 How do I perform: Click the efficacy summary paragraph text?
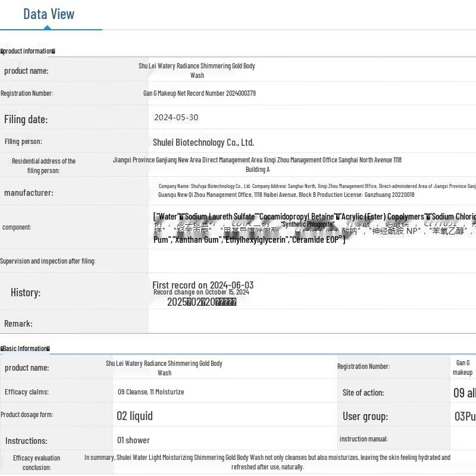click(267, 462)
